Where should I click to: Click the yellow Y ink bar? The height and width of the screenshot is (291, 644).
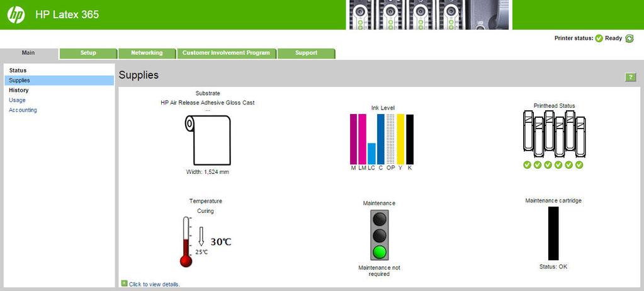400,139
